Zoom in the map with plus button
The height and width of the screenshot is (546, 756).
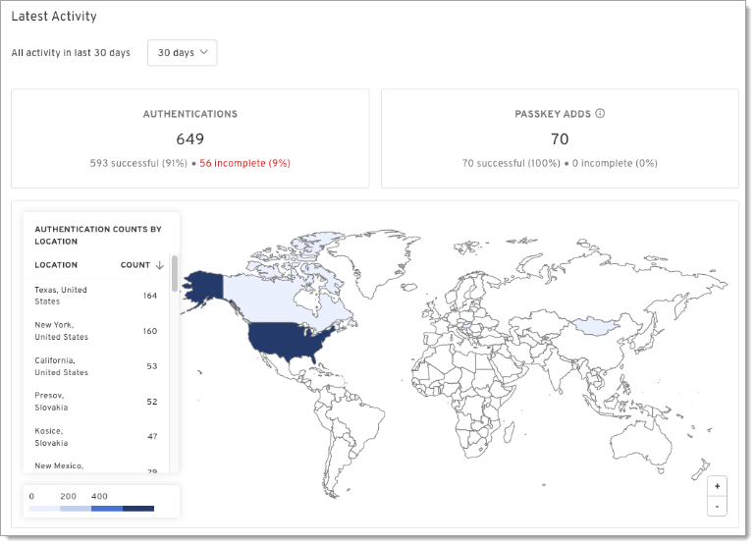tap(718, 487)
